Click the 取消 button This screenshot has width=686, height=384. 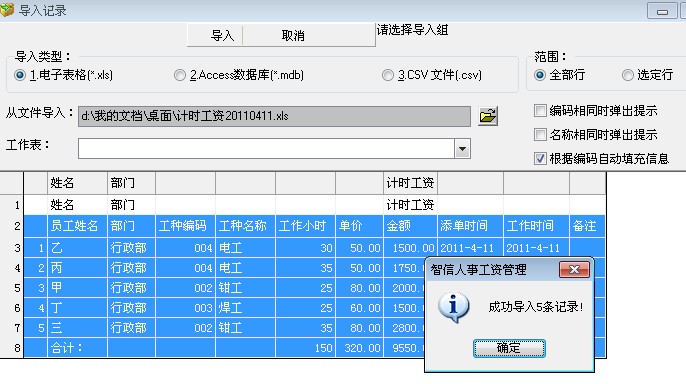point(293,35)
